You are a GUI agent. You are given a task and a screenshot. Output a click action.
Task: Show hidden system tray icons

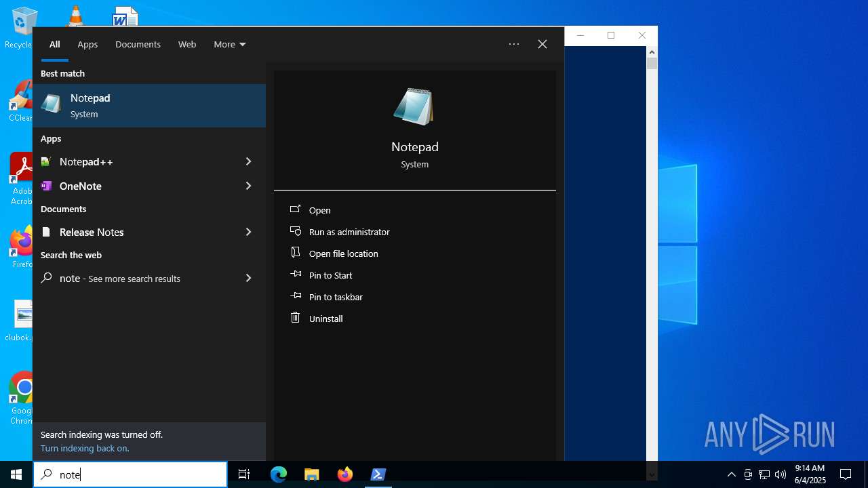[x=731, y=474]
